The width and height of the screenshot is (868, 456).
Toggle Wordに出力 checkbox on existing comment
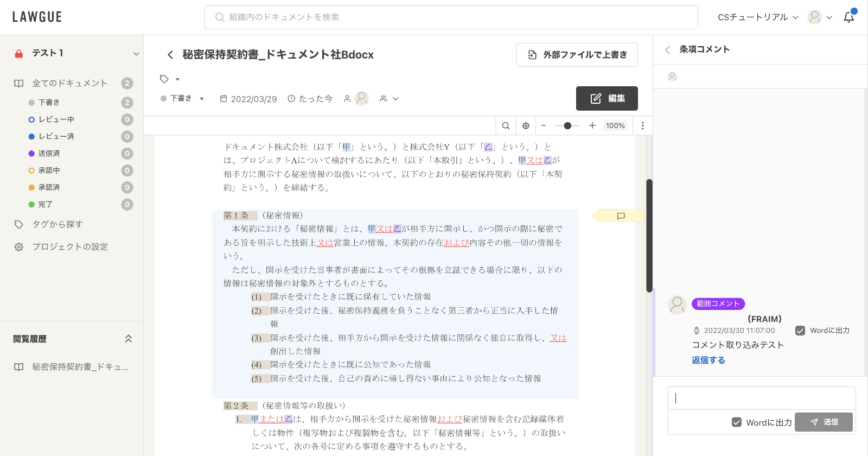(x=800, y=331)
